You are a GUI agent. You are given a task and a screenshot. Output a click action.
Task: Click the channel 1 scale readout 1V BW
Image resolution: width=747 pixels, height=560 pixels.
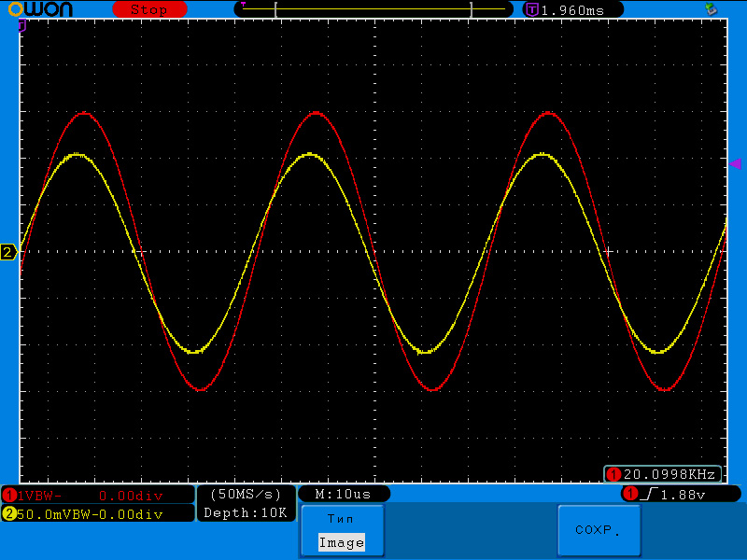[39, 496]
